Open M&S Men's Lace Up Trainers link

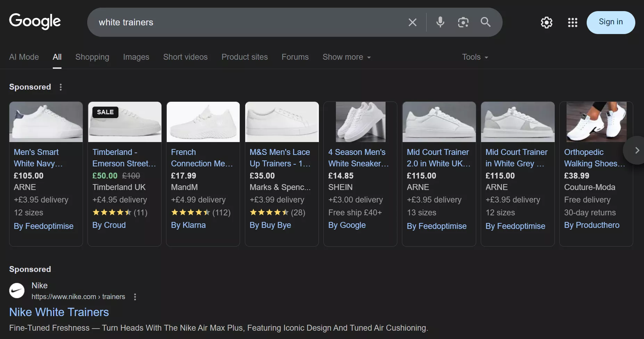point(280,158)
